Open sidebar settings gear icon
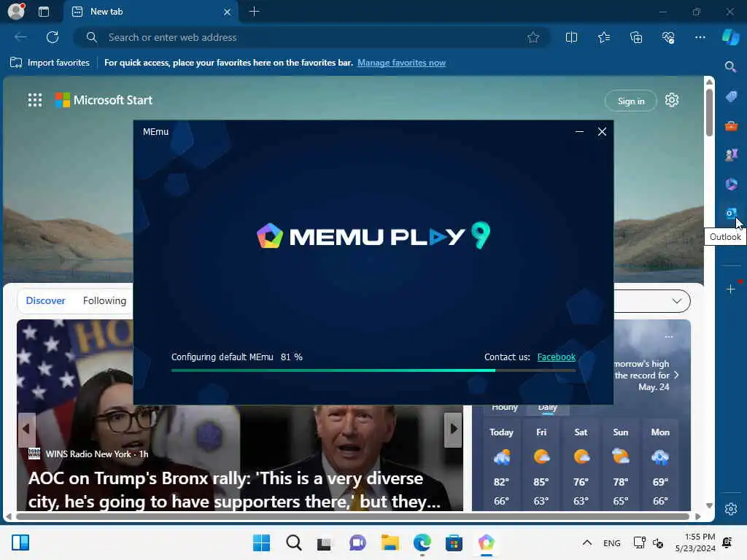 731,509
